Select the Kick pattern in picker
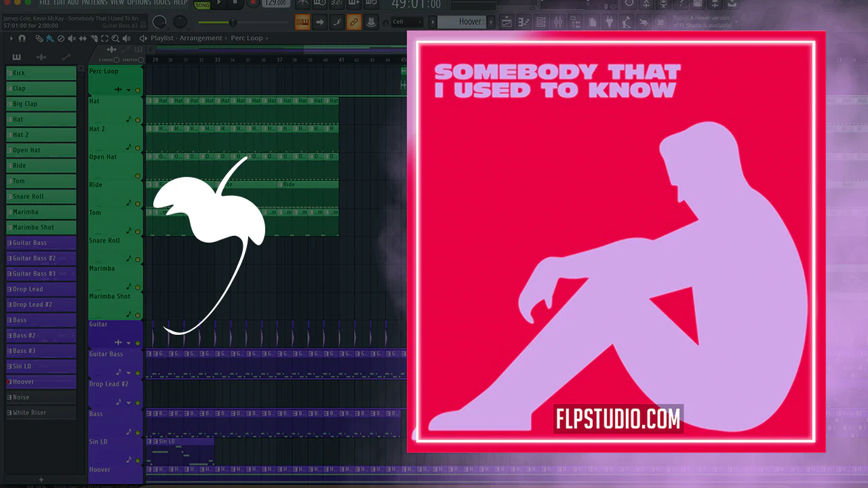This screenshot has height=488, width=868. [41, 73]
